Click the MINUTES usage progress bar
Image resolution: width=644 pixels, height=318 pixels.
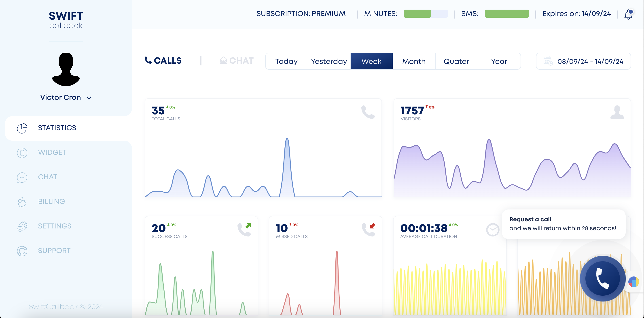click(426, 14)
